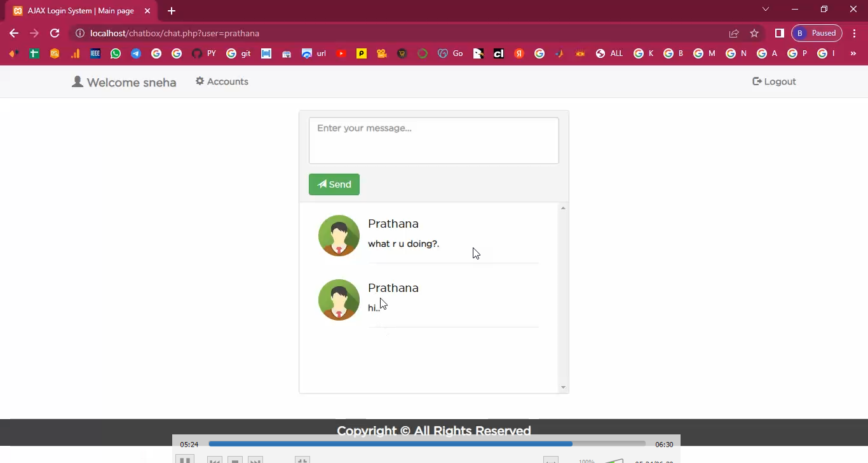Bookmark this page with the star icon
868x463 pixels.
[x=754, y=33]
